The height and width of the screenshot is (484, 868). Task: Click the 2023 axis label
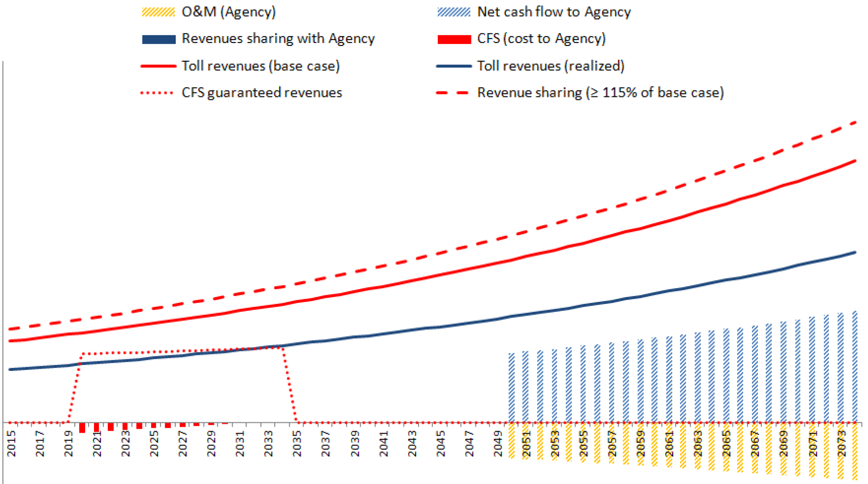tap(125, 443)
